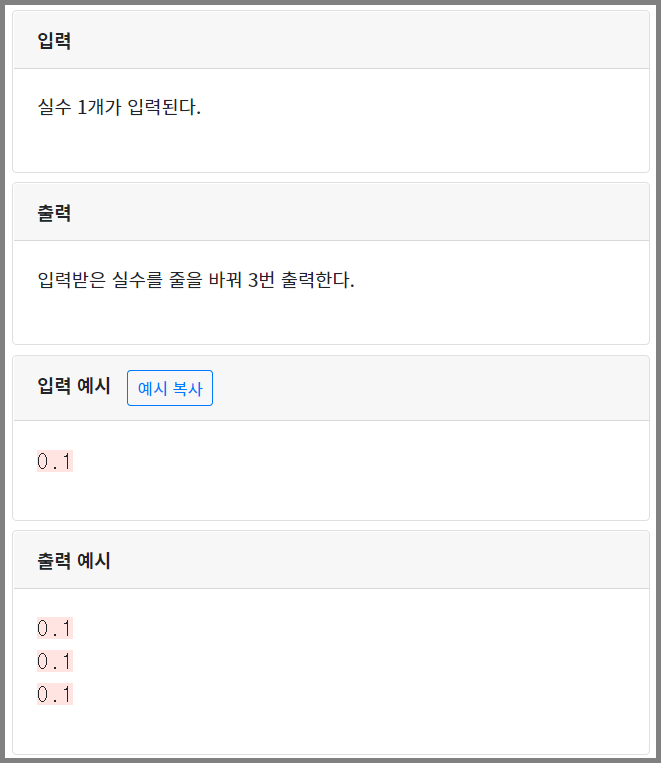
Task: Click the third 0.1 line in 출력 예시
Action: pos(55,694)
